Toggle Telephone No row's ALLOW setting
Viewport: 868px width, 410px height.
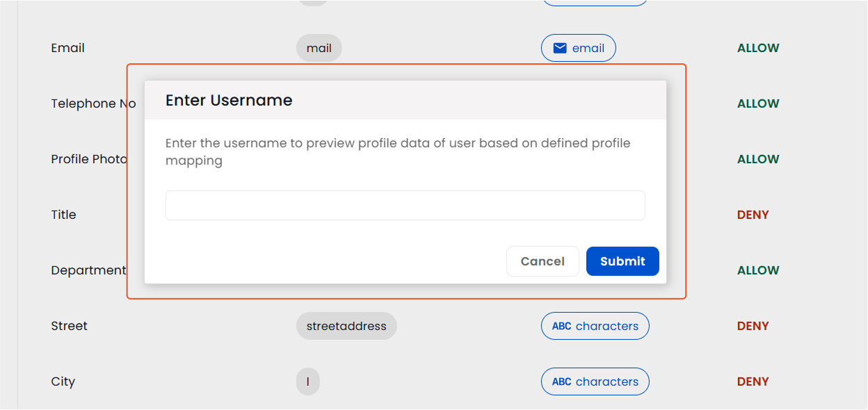tap(758, 104)
